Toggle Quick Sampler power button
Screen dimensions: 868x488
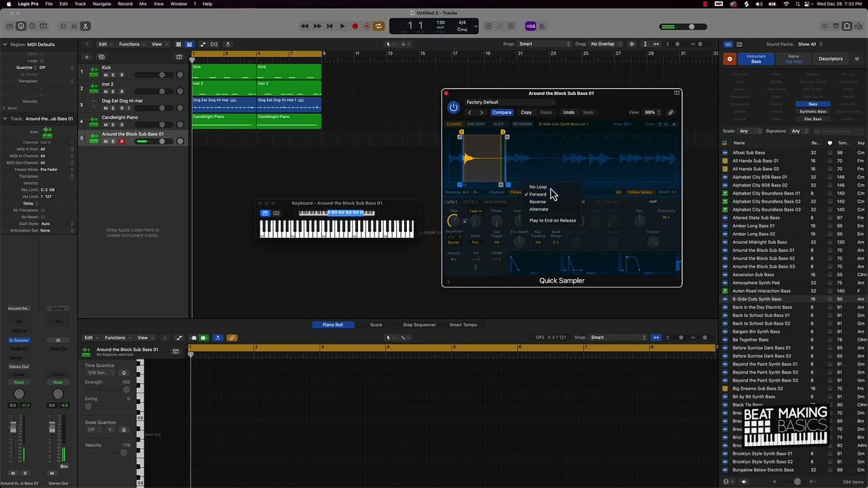453,107
